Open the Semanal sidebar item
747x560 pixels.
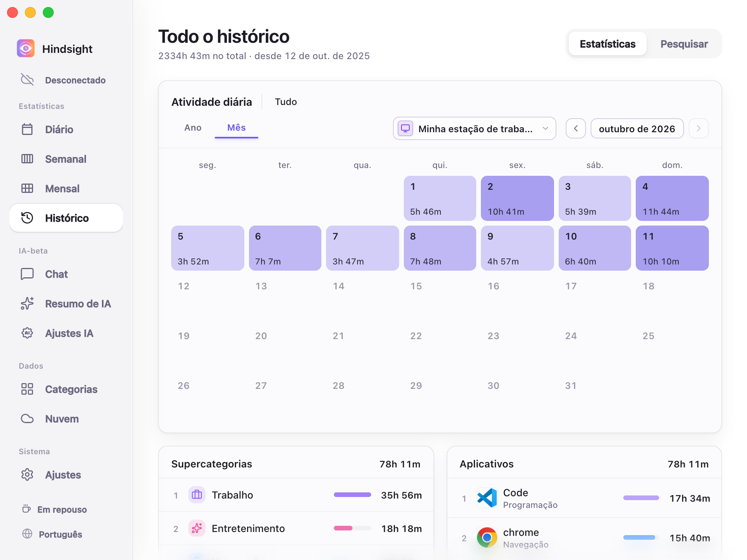66,159
